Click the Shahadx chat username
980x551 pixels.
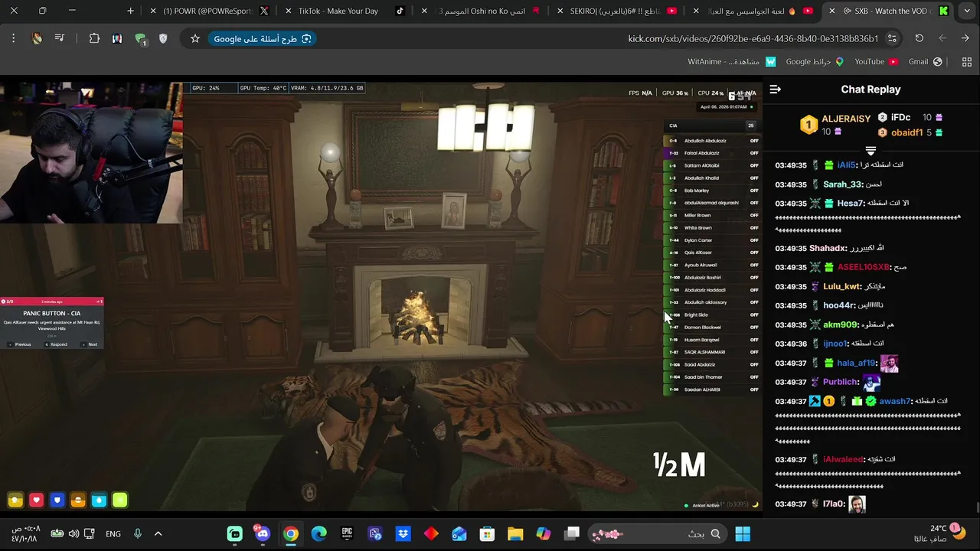pos(828,248)
